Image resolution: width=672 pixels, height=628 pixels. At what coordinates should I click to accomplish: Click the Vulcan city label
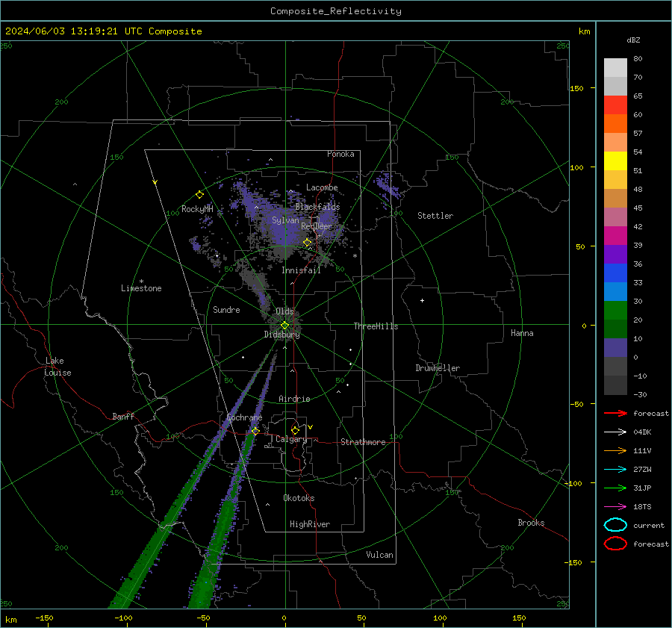tap(379, 555)
